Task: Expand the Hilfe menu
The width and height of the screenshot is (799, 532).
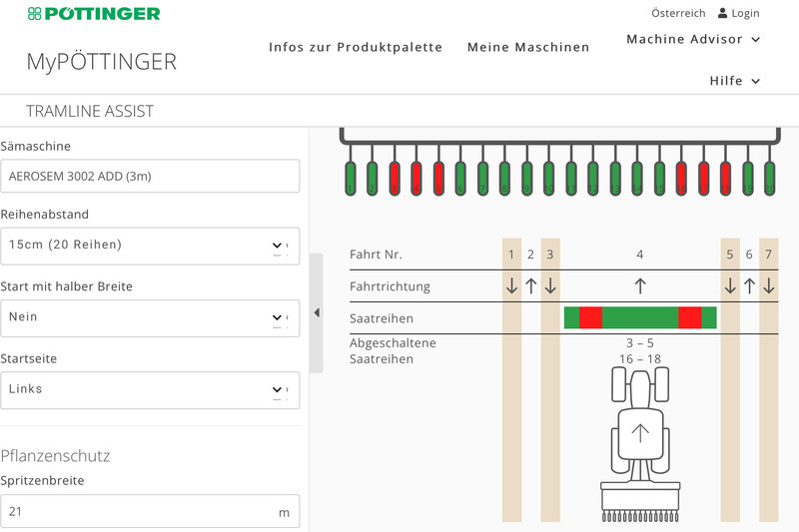Action: point(734,81)
